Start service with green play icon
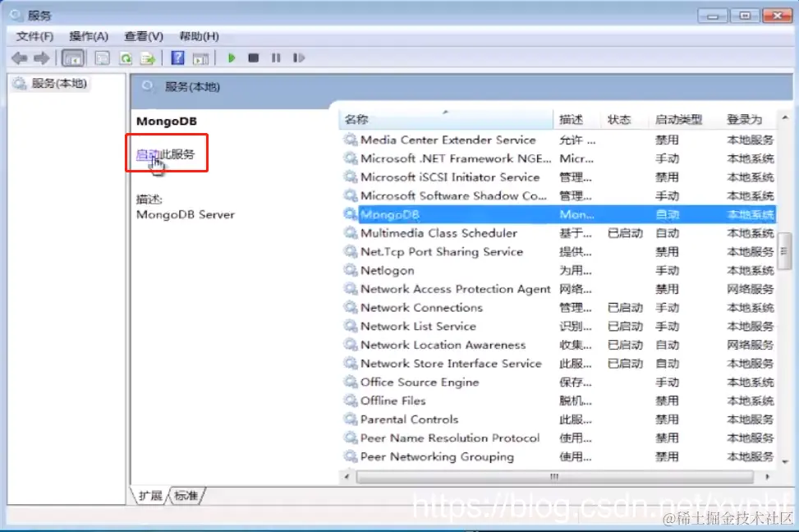This screenshot has height=532, width=799. click(232, 58)
